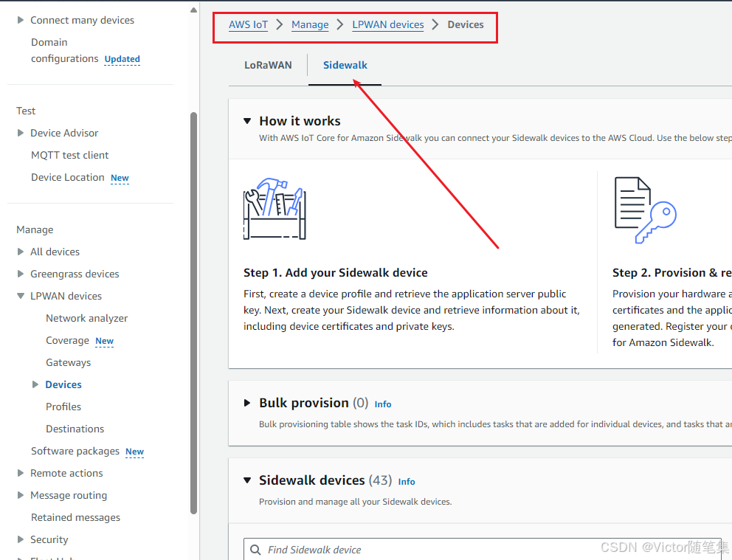Collapse the How it works section
This screenshot has width=732, height=560.
point(247,121)
